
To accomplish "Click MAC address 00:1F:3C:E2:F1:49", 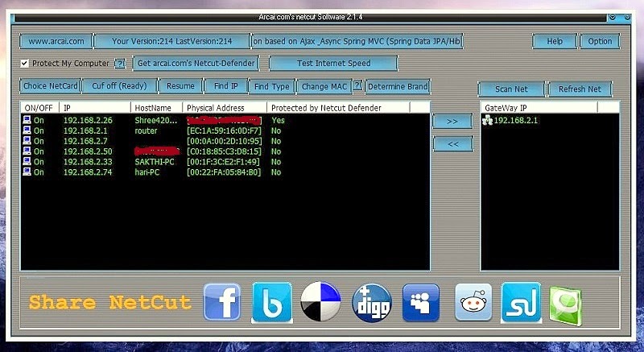I will (223, 162).
